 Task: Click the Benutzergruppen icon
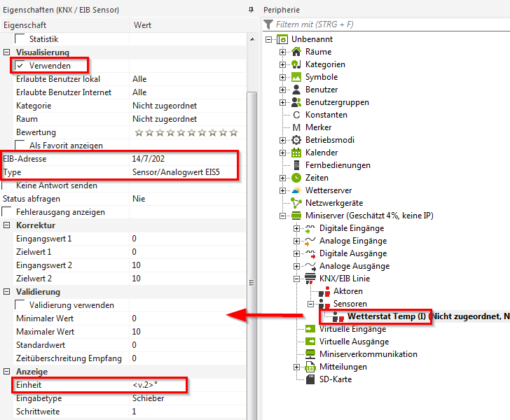pyautogui.click(x=296, y=102)
